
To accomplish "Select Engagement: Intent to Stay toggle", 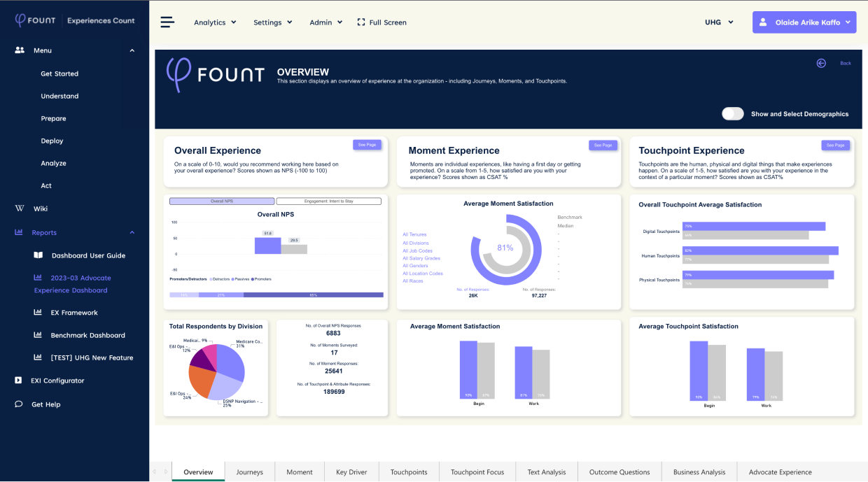I will (x=329, y=201).
